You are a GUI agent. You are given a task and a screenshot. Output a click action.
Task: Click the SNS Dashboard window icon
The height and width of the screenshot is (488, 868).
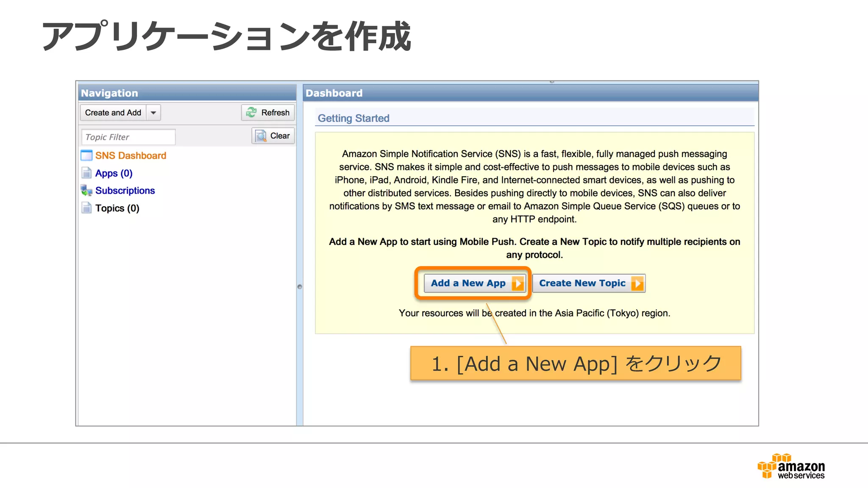coord(86,155)
